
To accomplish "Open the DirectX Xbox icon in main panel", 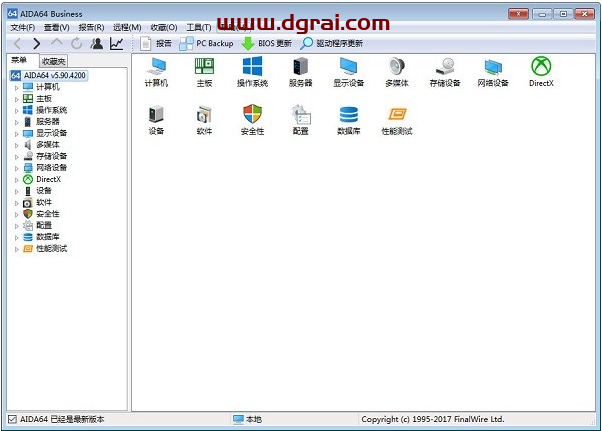I will pyautogui.click(x=541, y=72).
